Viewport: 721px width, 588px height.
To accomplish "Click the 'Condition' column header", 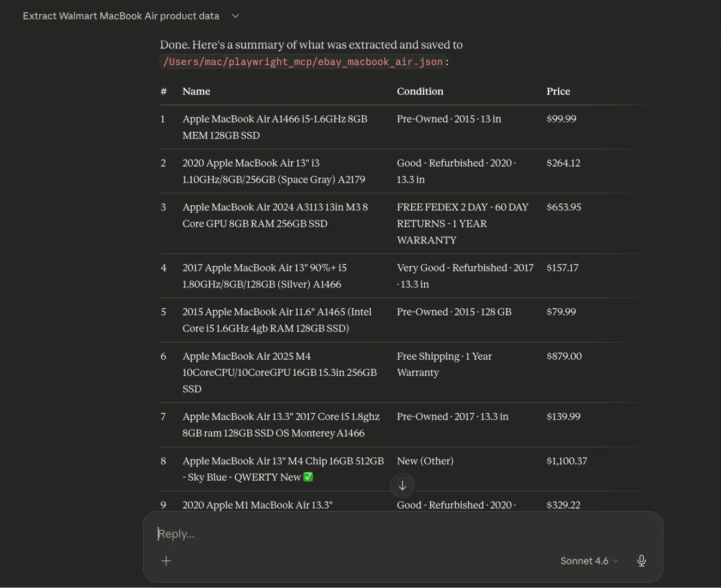I will 420,91.
